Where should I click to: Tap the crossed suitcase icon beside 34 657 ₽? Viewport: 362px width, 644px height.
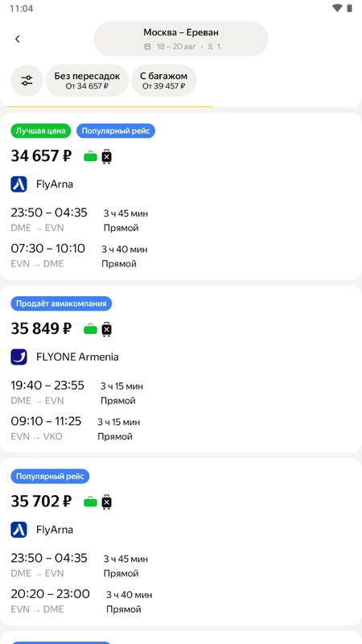pyautogui.click(x=107, y=156)
